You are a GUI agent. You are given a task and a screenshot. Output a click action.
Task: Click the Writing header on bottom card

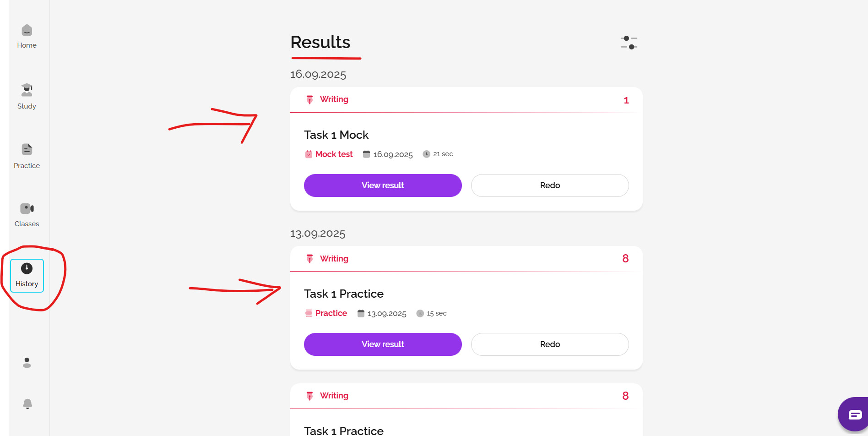point(334,396)
